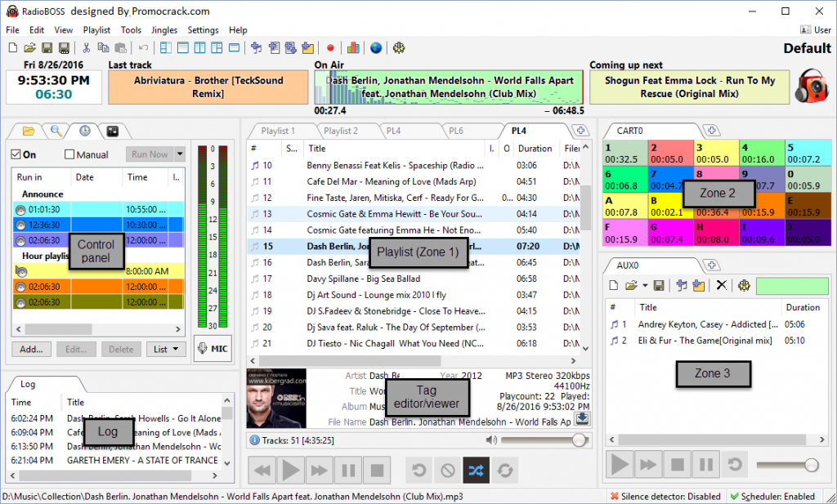Create new playlist via main toolbar blank page icon
837x504 pixels.
pyautogui.click(x=13, y=48)
